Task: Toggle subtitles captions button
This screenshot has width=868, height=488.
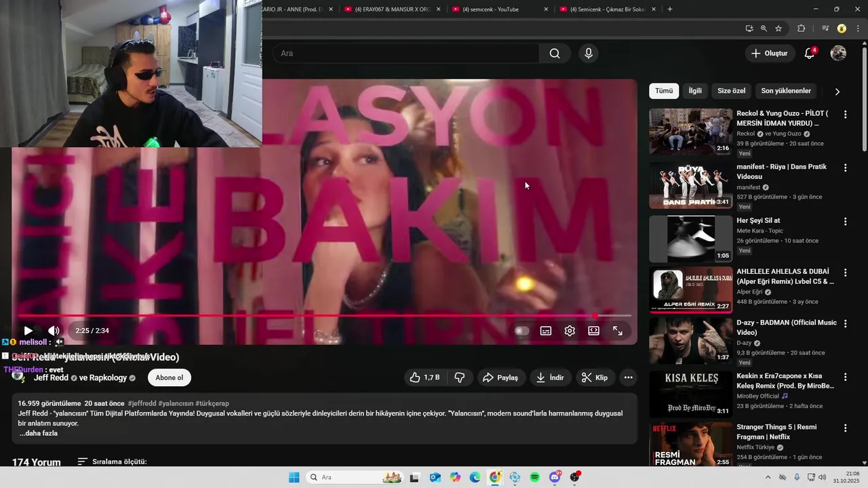Action: 546,331
